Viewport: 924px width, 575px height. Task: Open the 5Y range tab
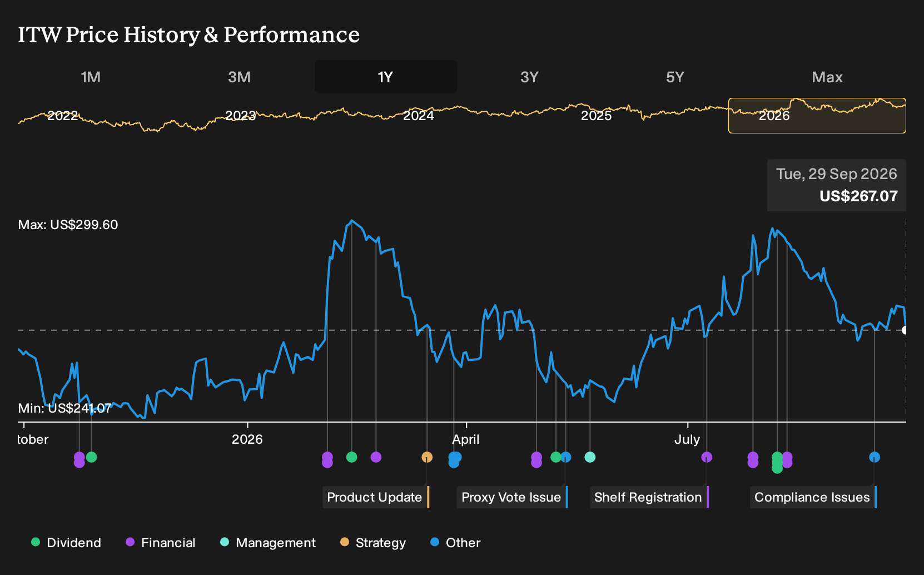(675, 77)
